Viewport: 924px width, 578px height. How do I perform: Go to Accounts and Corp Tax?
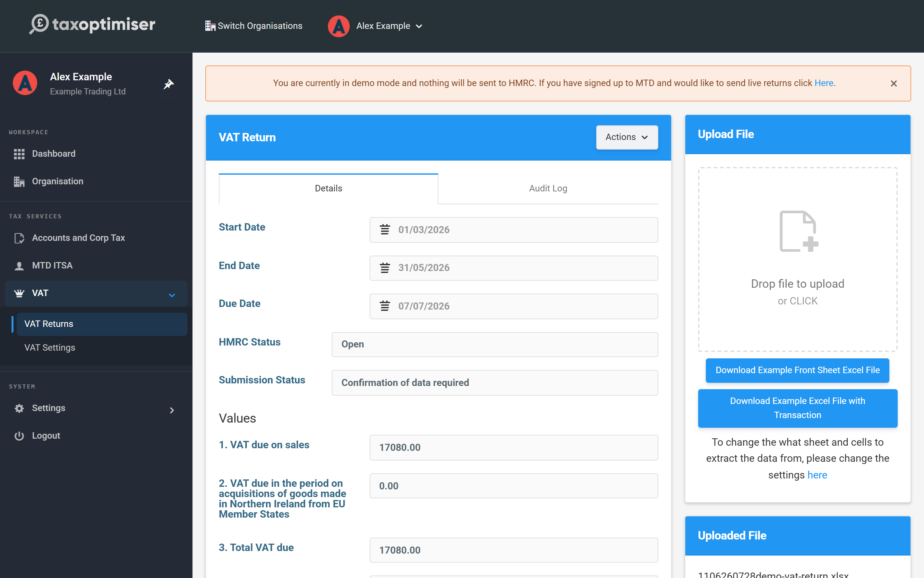click(x=96, y=238)
